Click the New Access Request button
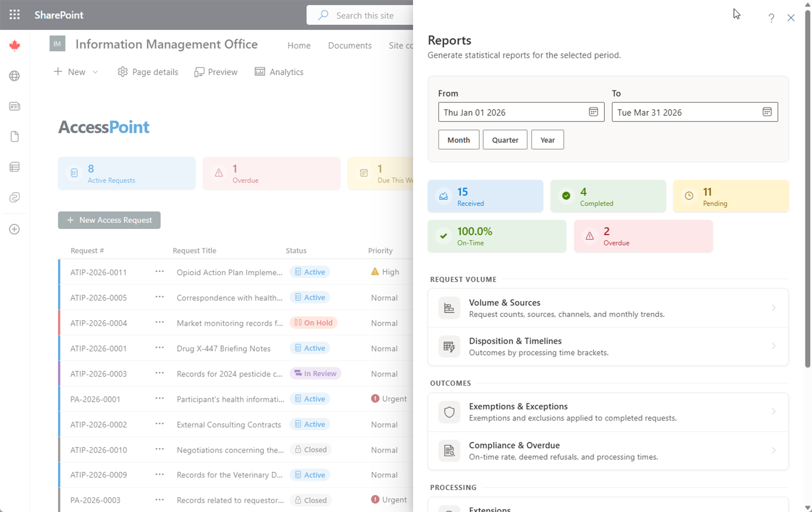The width and height of the screenshot is (812, 512). point(109,220)
